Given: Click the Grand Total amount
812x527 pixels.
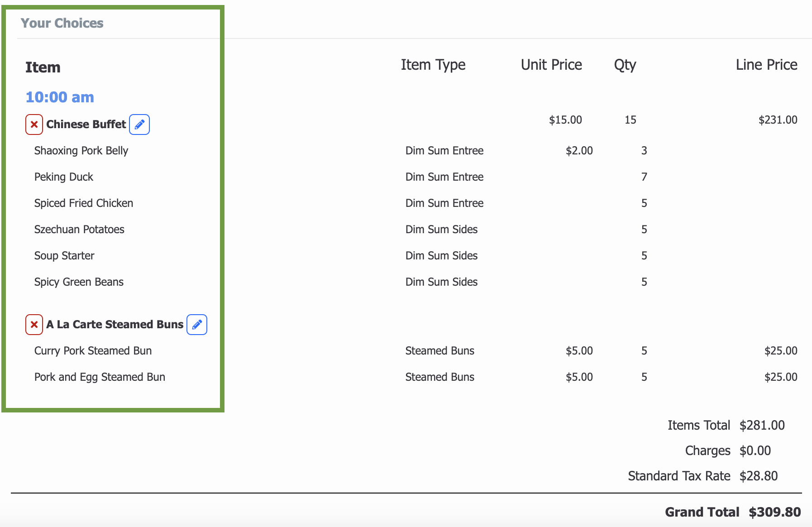Looking at the screenshot, I should click(x=774, y=512).
